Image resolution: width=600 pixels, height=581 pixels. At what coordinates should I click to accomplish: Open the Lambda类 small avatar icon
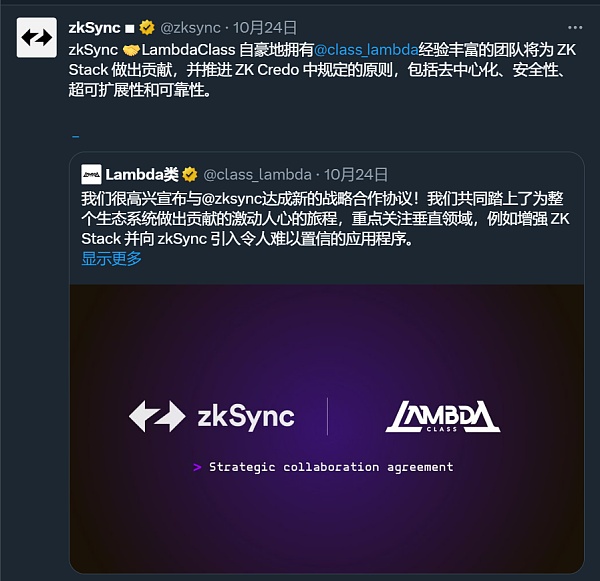point(91,175)
